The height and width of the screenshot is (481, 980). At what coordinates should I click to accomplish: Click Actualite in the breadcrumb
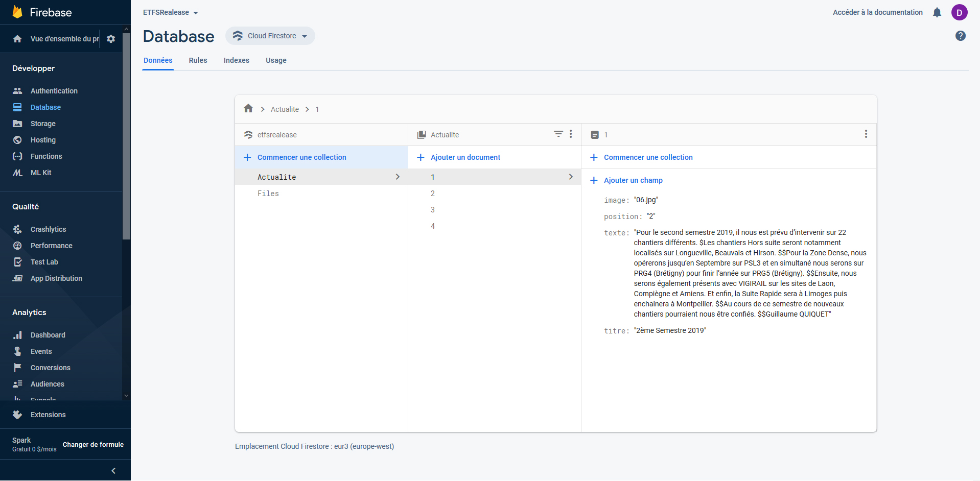click(285, 109)
